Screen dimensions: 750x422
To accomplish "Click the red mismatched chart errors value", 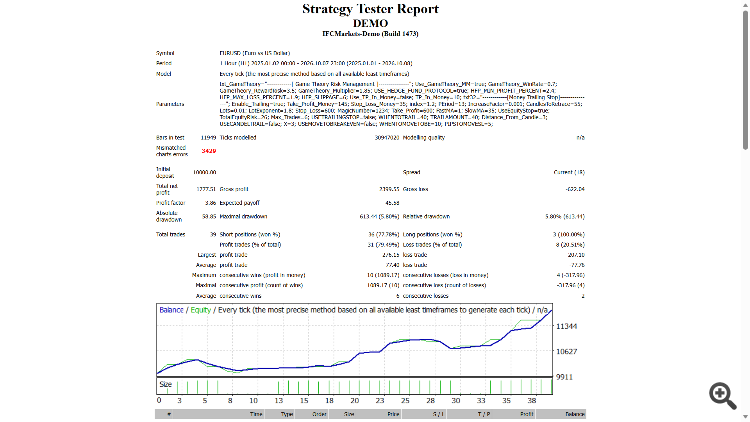I will tap(209, 151).
